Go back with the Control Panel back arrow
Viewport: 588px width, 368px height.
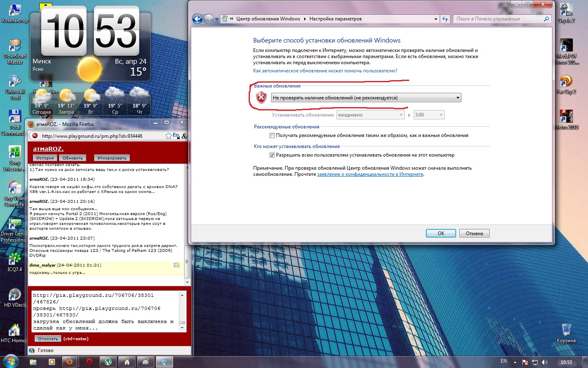coord(197,19)
